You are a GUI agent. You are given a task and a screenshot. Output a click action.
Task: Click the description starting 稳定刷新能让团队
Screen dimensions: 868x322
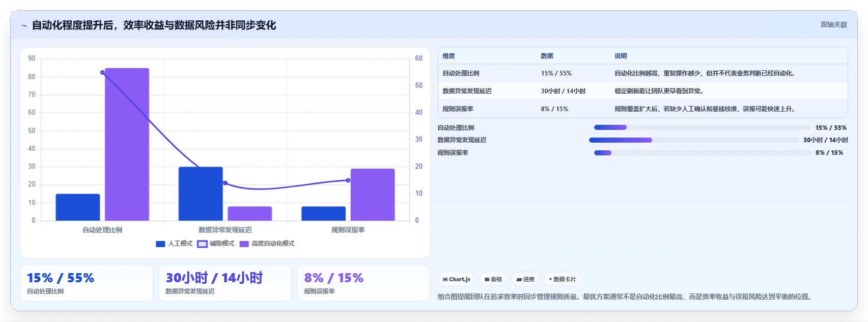tap(659, 91)
